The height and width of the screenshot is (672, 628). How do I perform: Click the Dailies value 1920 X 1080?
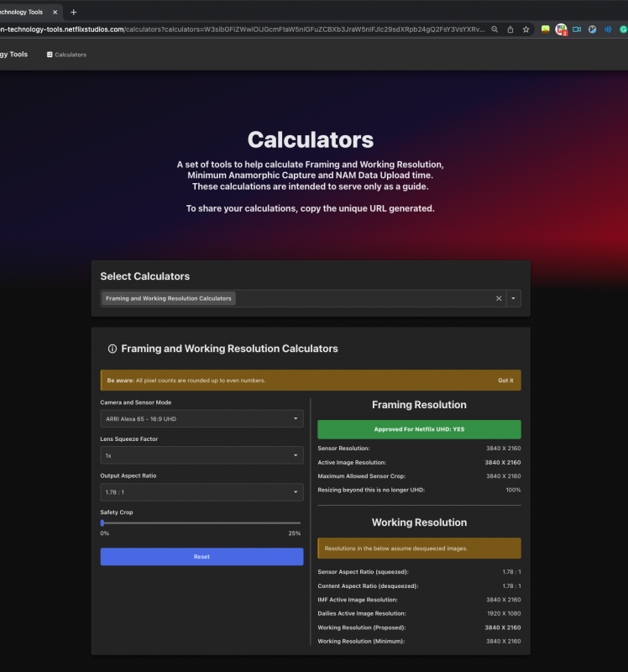504,613
